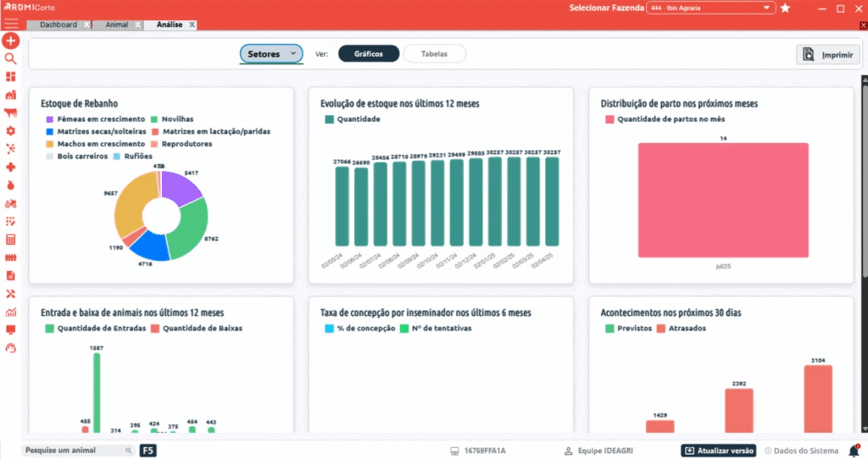The height and width of the screenshot is (459, 868).
Task: Toggle Bois carreiros legend item
Action: click(x=77, y=156)
